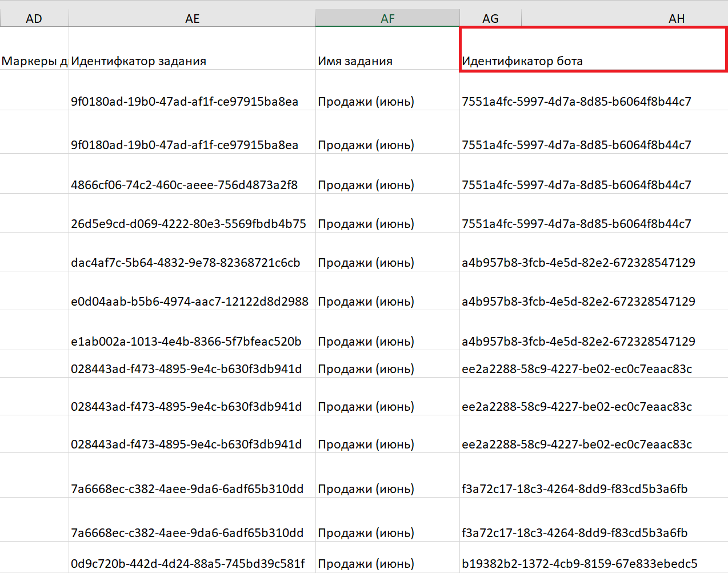728x573 pixels.
Task: Select the 'Идентификатор бота' header cell
Action: [593, 61]
